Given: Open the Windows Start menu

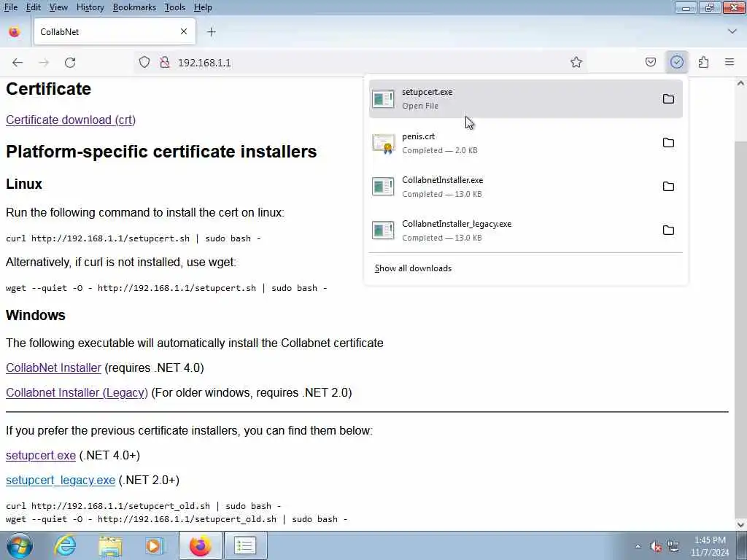Looking at the screenshot, I should click(19, 545).
